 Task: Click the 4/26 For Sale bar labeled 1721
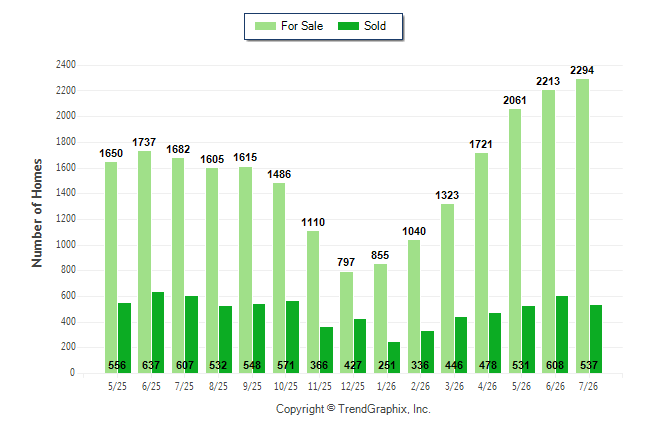(482, 263)
